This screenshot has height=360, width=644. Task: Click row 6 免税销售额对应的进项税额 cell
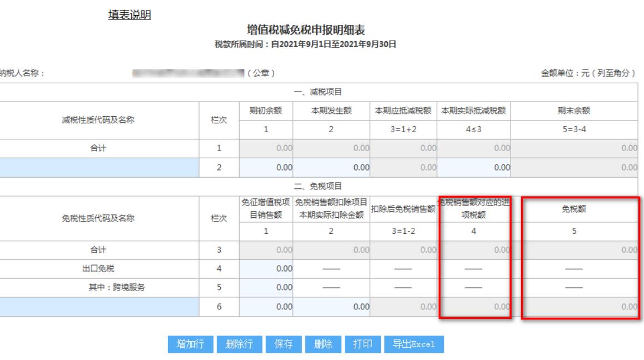tap(474, 306)
